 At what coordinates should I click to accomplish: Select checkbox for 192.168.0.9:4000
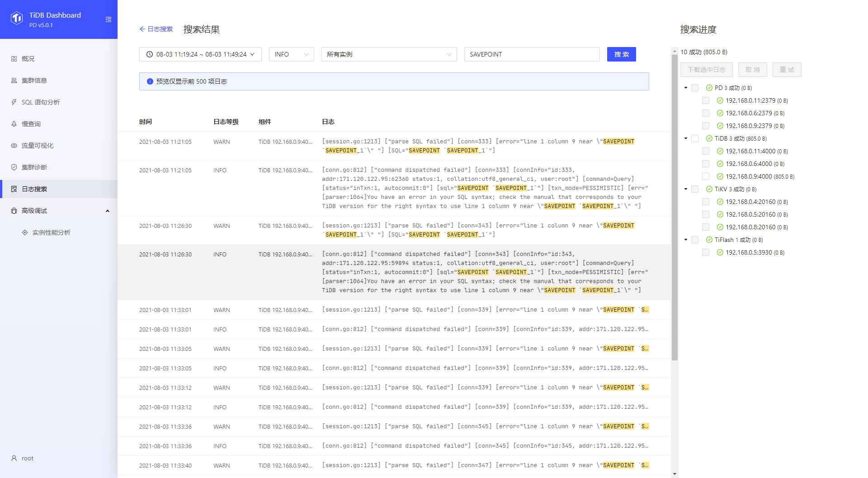706,176
